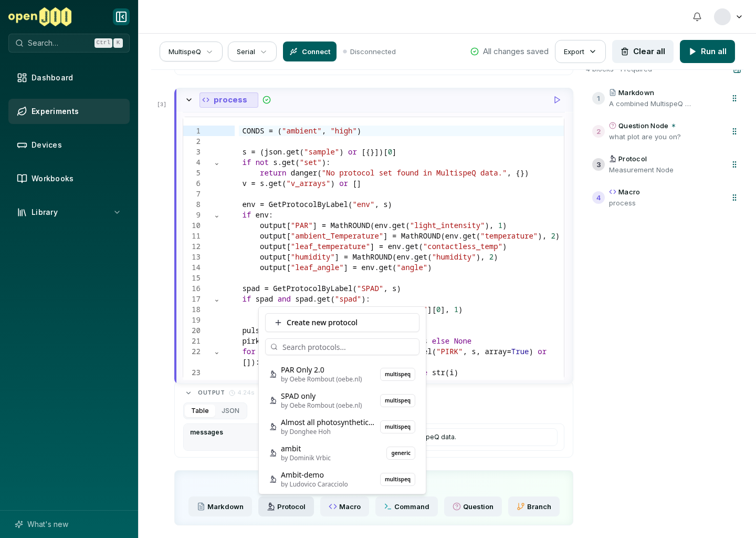Fold code at line 9

point(216,215)
